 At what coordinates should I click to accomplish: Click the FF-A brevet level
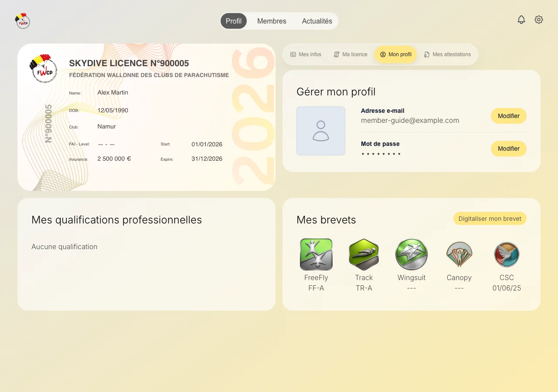pyautogui.click(x=316, y=288)
